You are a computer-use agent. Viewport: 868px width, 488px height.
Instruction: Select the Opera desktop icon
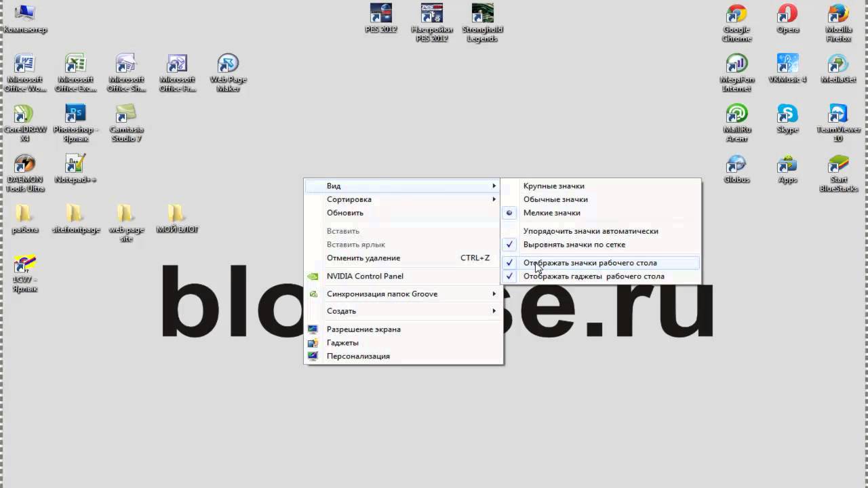tap(787, 19)
